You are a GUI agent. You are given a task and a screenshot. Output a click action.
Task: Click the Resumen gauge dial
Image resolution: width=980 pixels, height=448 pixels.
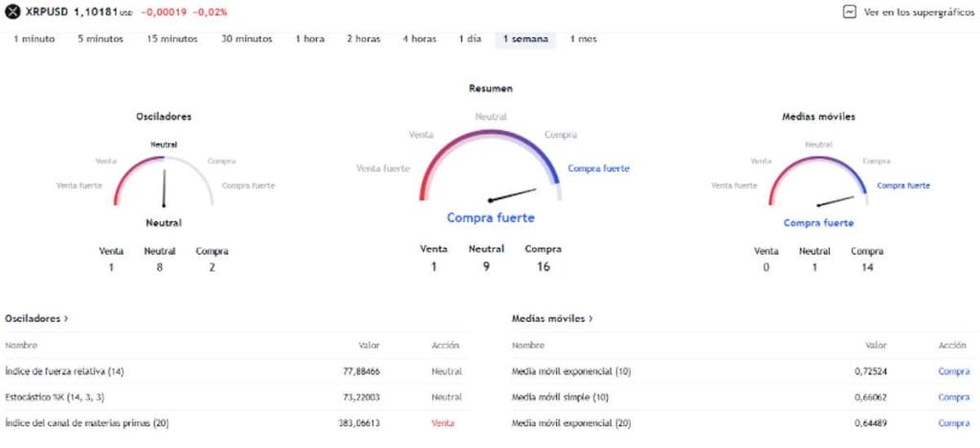point(491,166)
